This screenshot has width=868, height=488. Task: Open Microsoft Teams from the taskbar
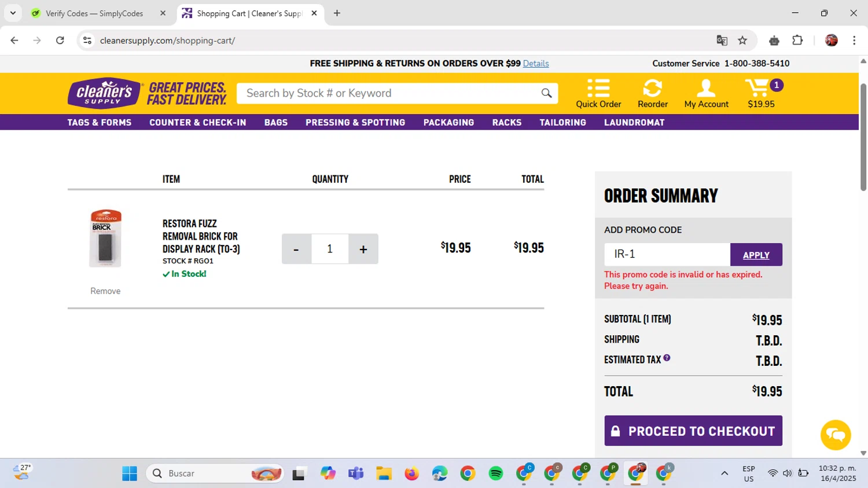tap(355, 474)
